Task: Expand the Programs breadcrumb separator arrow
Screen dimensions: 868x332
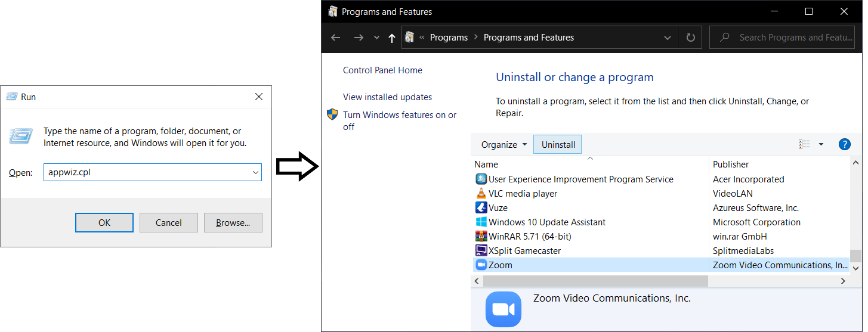Action: [x=476, y=37]
